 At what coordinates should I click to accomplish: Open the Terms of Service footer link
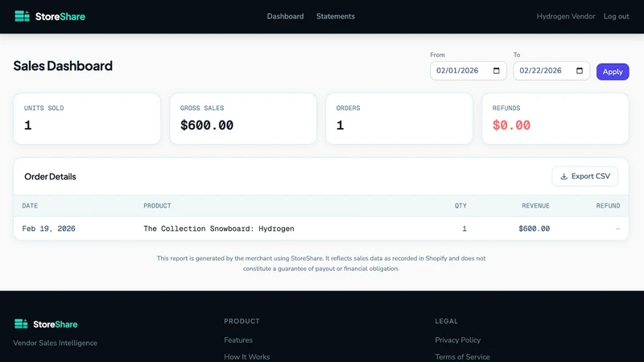pos(462,356)
